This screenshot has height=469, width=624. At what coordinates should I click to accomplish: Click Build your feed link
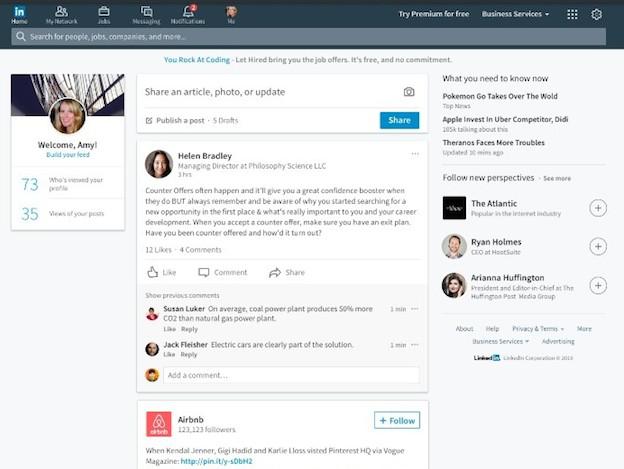coord(68,155)
